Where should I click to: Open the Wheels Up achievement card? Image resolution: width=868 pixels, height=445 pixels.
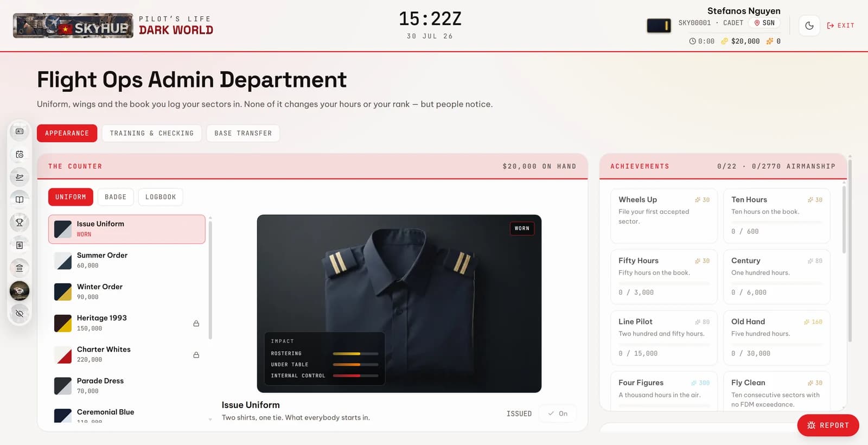click(664, 216)
